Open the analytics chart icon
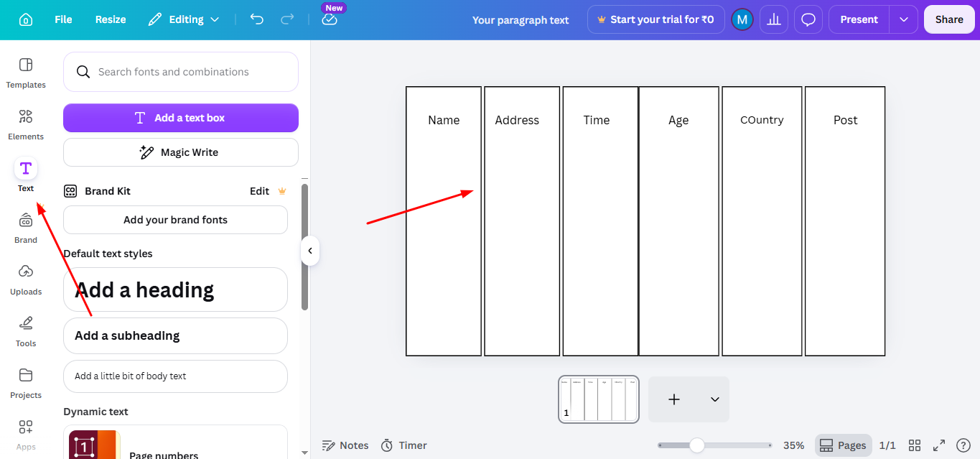The height and width of the screenshot is (459, 980). click(774, 19)
